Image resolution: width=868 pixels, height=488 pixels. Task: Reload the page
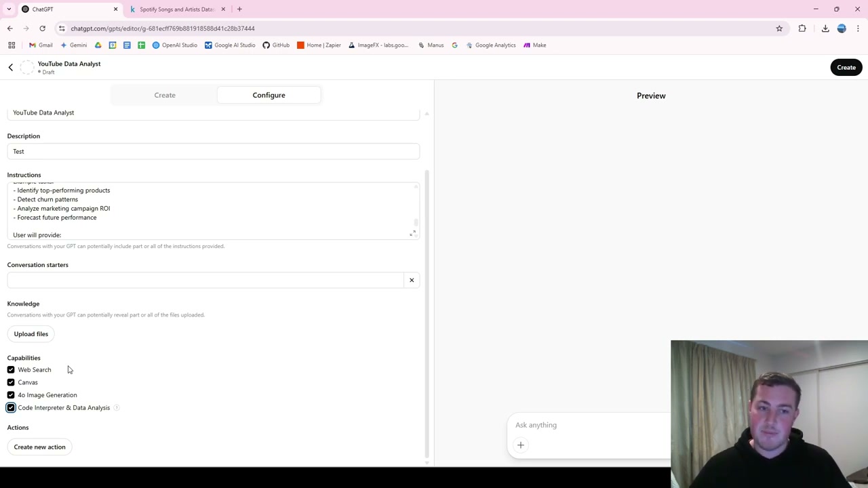[x=42, y=28]
